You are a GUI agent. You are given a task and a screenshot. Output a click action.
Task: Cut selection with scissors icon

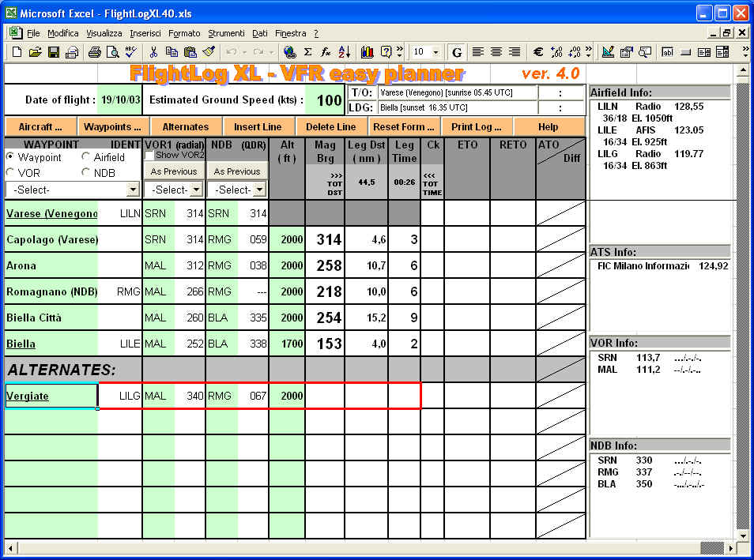(153, 52)
